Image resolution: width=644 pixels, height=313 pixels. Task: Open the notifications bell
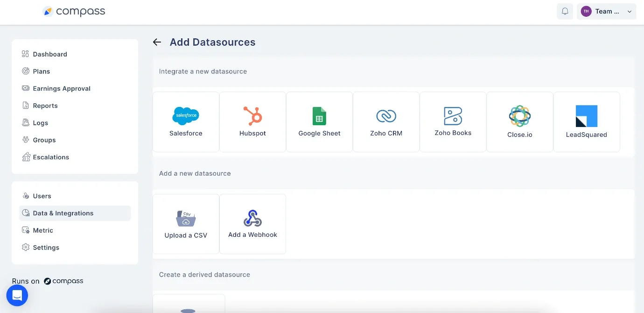[x=565, y=11]
